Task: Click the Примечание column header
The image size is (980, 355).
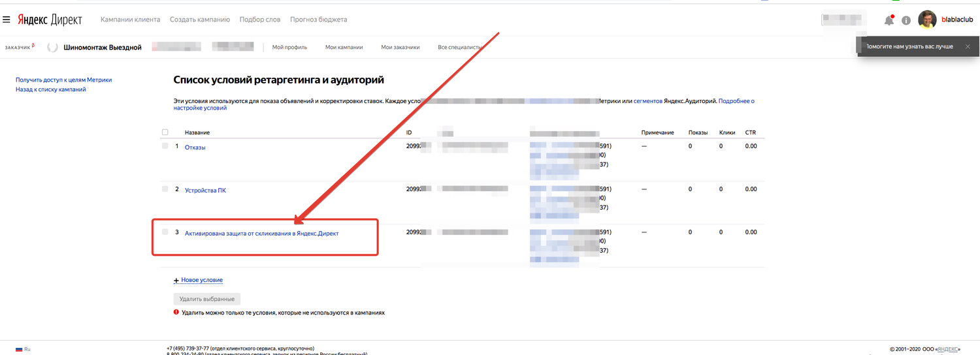Action: click(x=658, y=132)
